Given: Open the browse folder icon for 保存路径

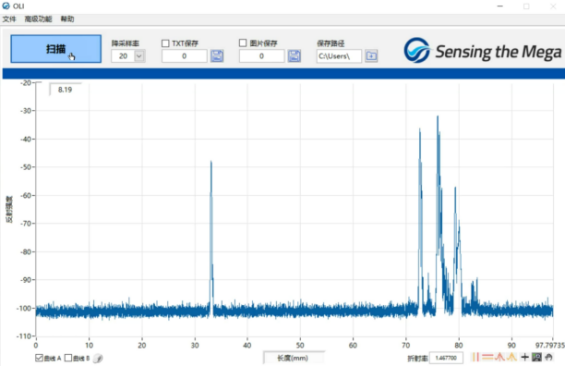Looking at the screenshot, I should (x=371, y=56).
